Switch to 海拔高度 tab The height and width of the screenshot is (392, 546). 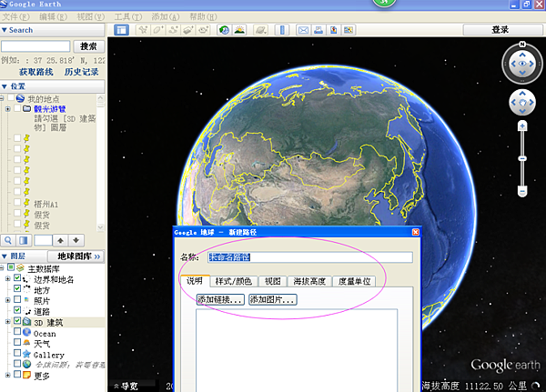[309, 281]
